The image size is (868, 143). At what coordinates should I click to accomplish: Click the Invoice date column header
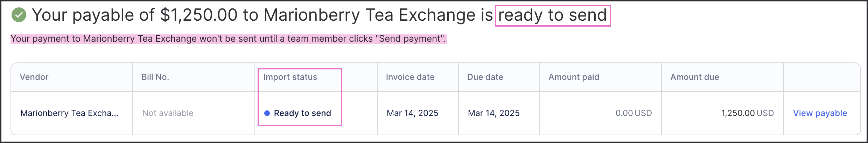tap(410, 77)
